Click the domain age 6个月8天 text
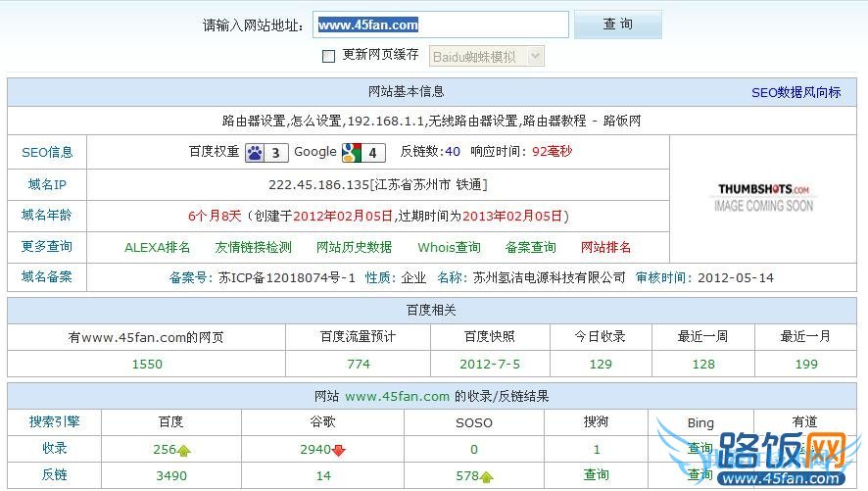 pyautogui.click(x=215, y=216)
